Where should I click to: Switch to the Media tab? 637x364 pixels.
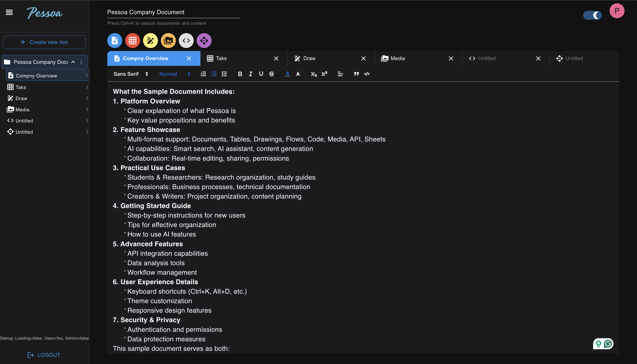click(x=397, y=58)
